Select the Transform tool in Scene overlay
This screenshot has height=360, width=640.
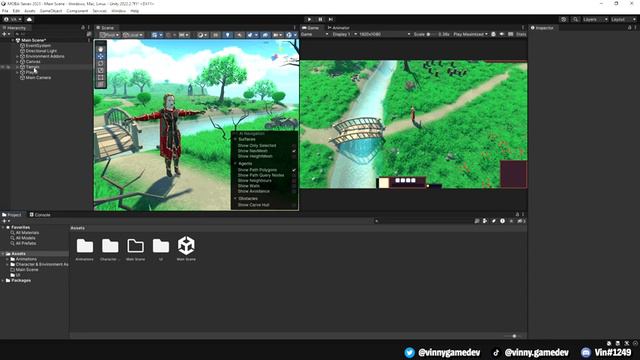coord(100,84)
